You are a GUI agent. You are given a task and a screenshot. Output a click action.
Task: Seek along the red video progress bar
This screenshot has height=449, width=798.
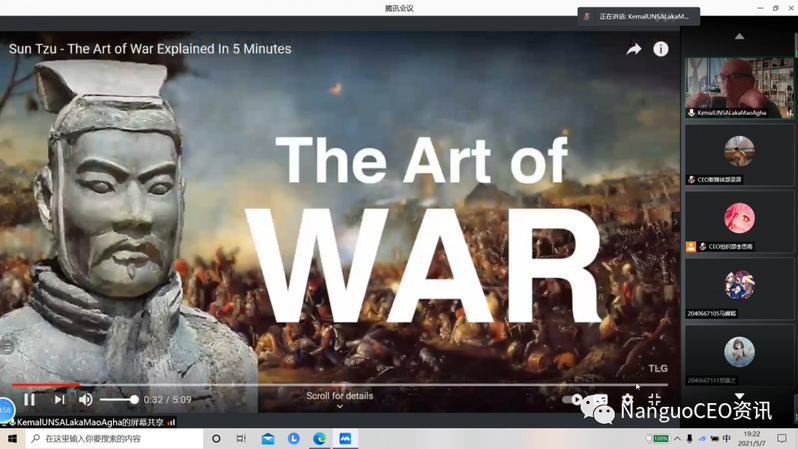point(339,385)
